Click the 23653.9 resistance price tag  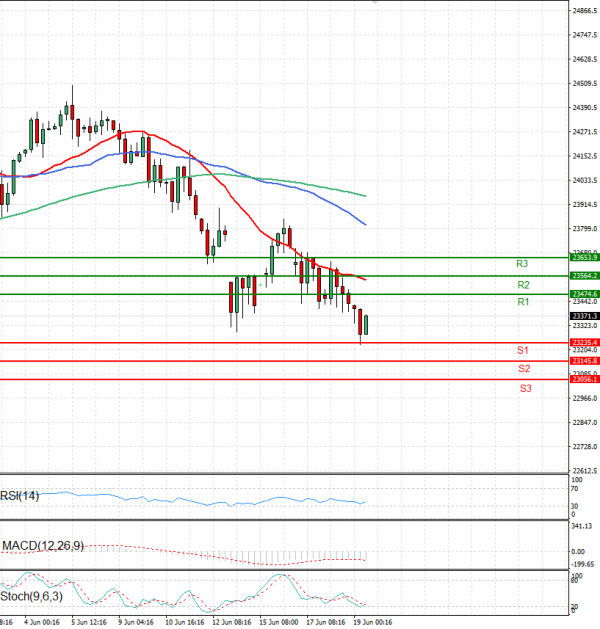585,258
